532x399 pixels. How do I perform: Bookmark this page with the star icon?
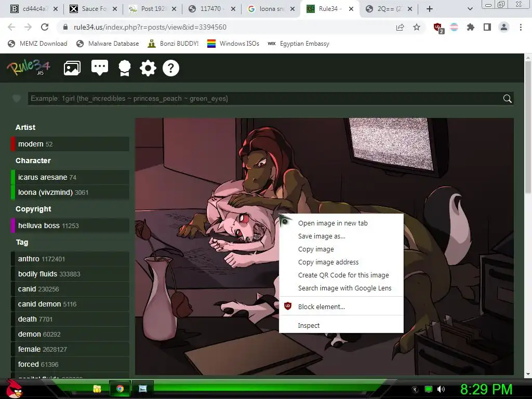point(417,27)
